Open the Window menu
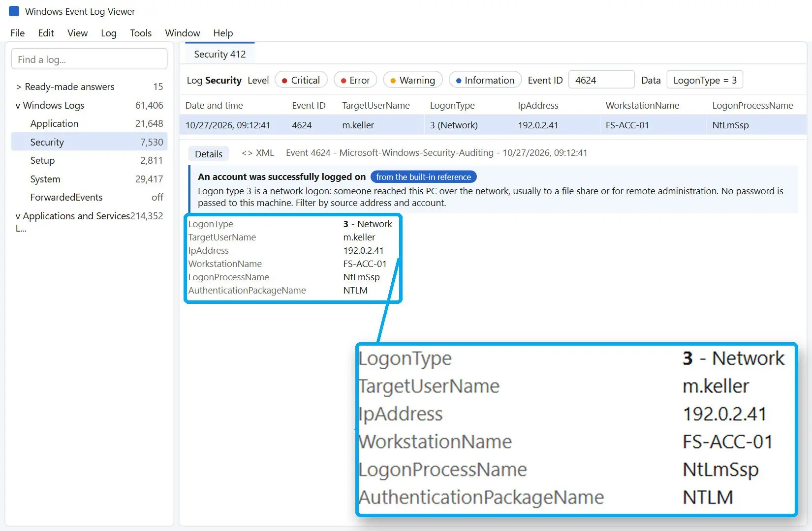The width and height of the screenshot is (812, 531). coord(182,33)
